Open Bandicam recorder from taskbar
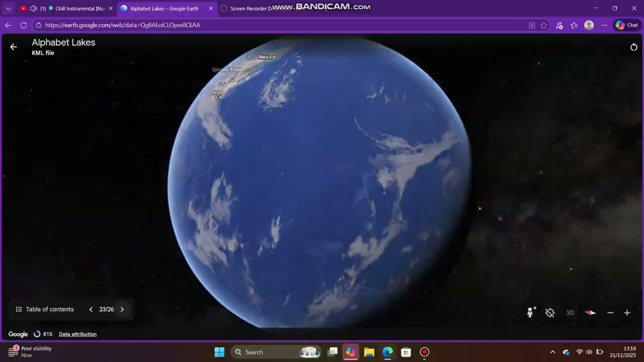Viewport: 644px width, 362px height. pos(424,352)
